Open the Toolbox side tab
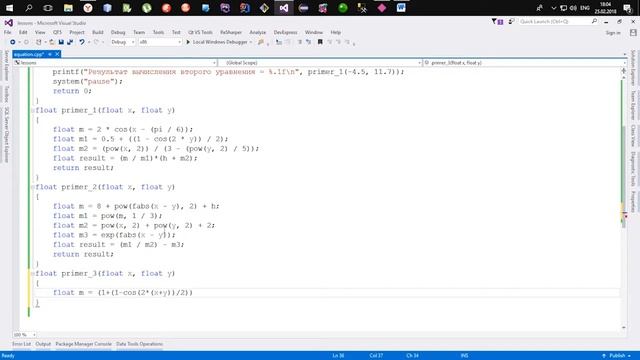The width and height of the screenshot is (640, 360). click(7, 94)
